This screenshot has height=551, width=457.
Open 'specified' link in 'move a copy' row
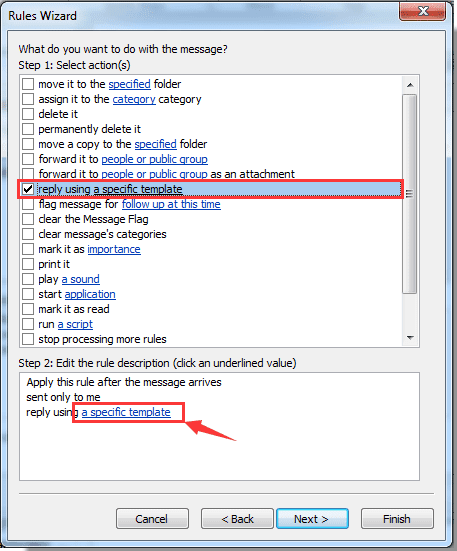click(156, 144)
